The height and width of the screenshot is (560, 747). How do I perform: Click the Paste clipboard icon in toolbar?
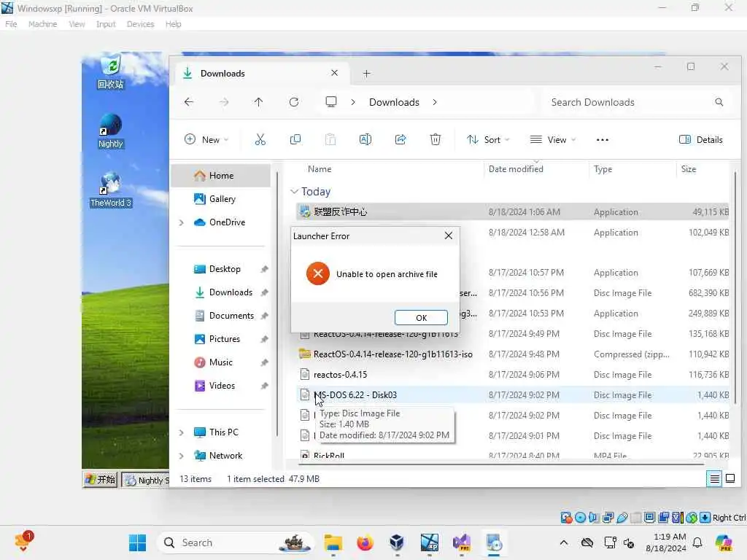point(330,139)
